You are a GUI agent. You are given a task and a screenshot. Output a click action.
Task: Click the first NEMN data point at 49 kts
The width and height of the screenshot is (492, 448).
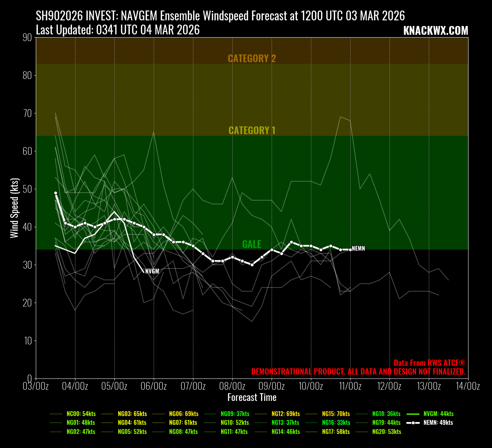point(55,193)
